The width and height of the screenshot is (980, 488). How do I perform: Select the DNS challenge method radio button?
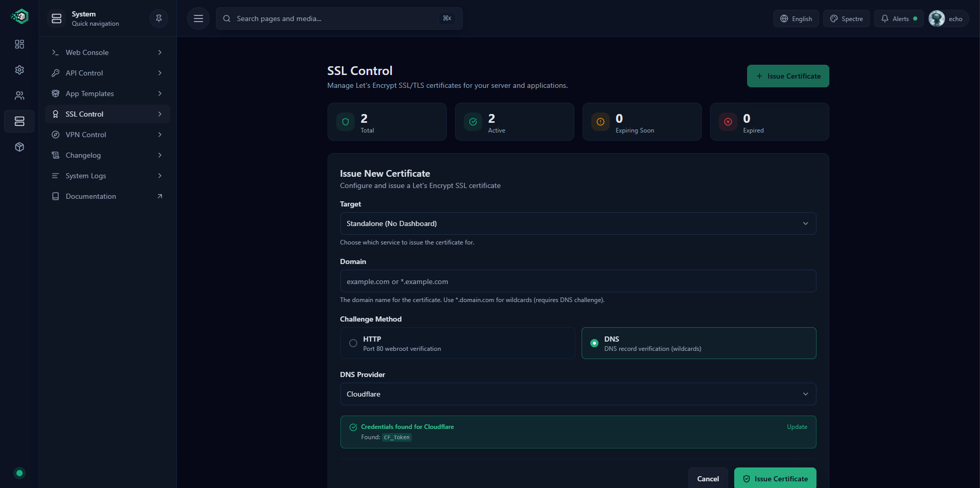tap(594, 343)
